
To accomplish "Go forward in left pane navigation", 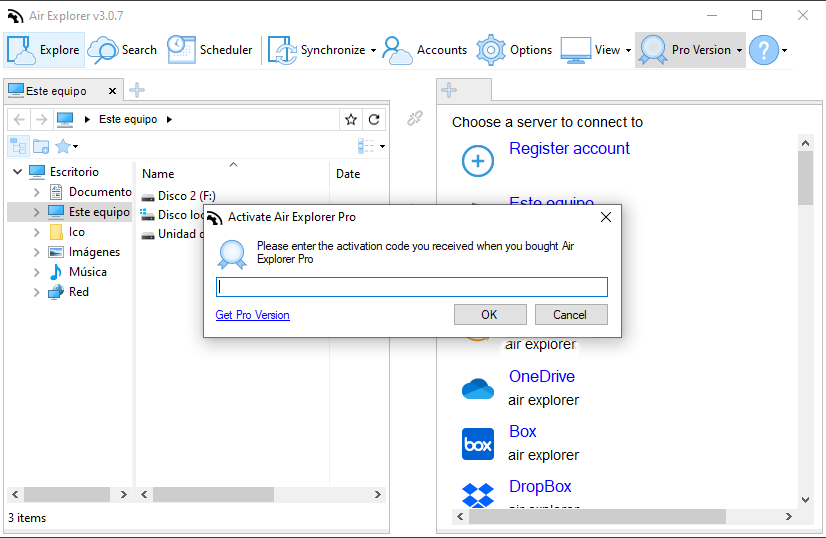I will coord(41,120).
